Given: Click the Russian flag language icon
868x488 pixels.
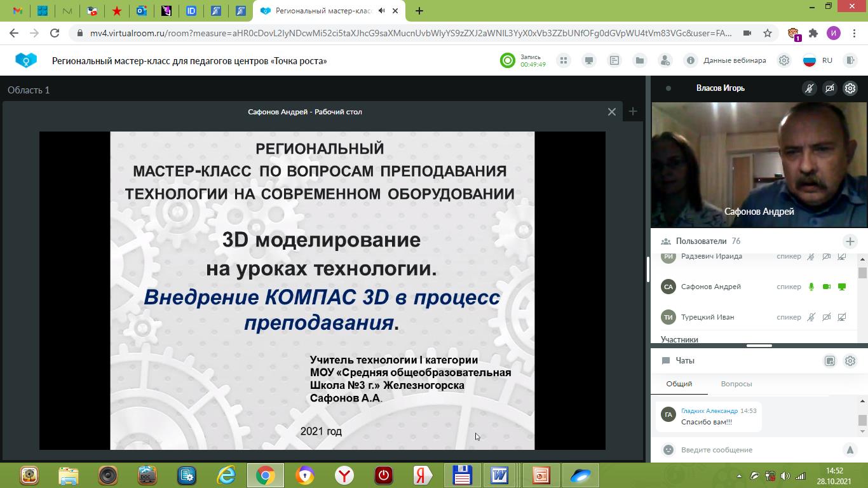Looking at the screenshot, I should [x=810, y=60].
